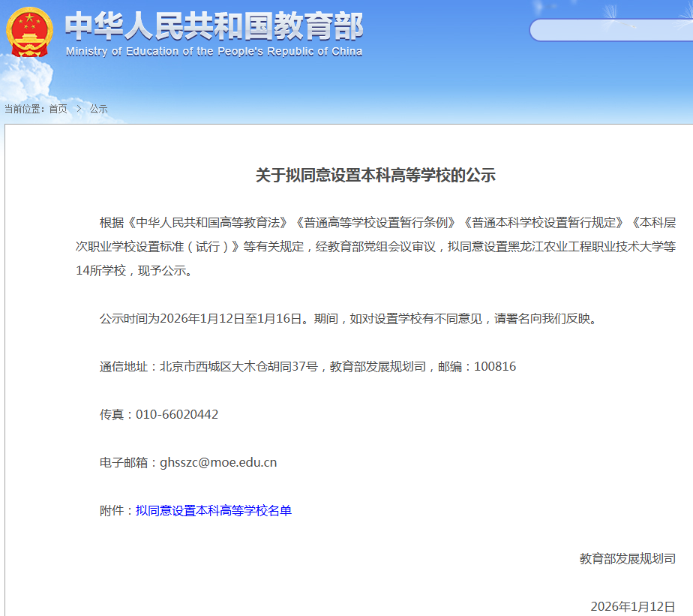The width and height of the screenshot is (693, 616).
Task: Open the 首页 breadcrumb link
Action: click(x=57, y=108)
